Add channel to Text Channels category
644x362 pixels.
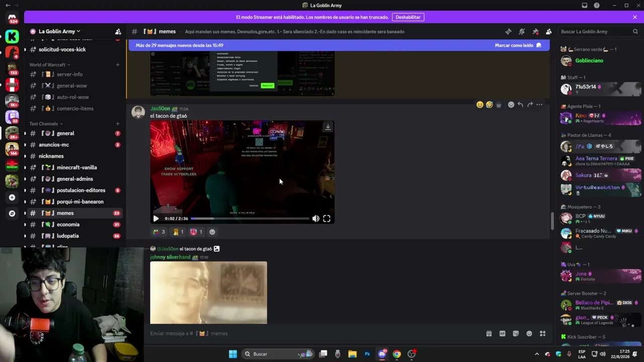[x=118, y=124]
